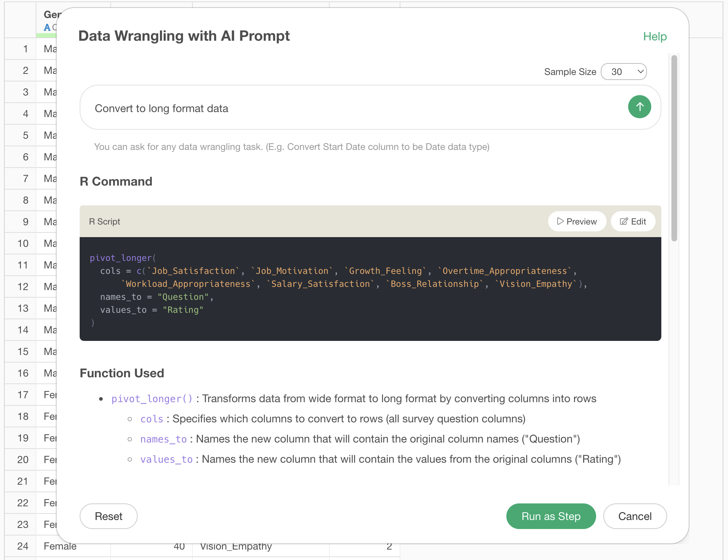The width and height of the screenshot is (728, 560).
Task: Open the Help link
Action: [x=655, y=36]
